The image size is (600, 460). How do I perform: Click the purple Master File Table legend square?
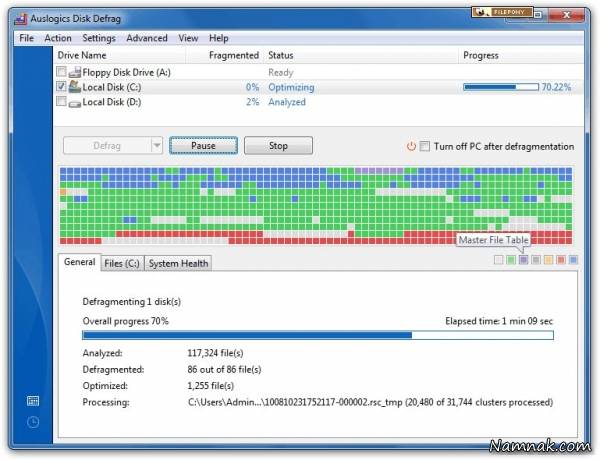pyautogui.click(x=523, y=260)
